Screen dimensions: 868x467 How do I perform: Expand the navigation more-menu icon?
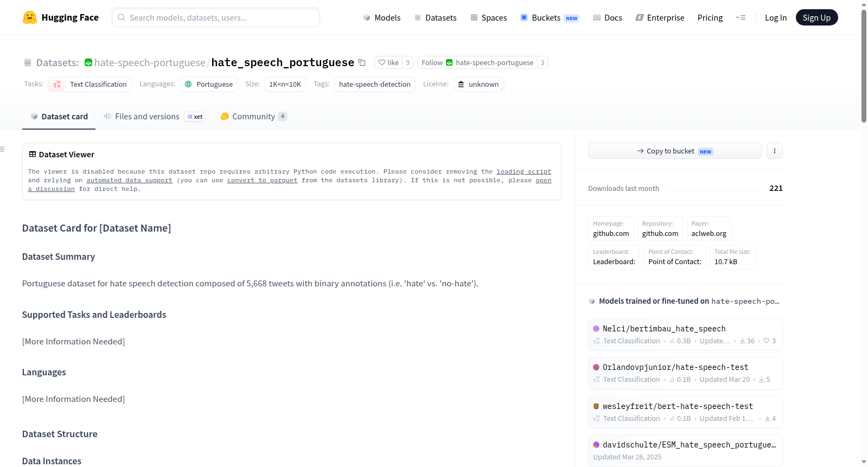click(x=741, y=17)
